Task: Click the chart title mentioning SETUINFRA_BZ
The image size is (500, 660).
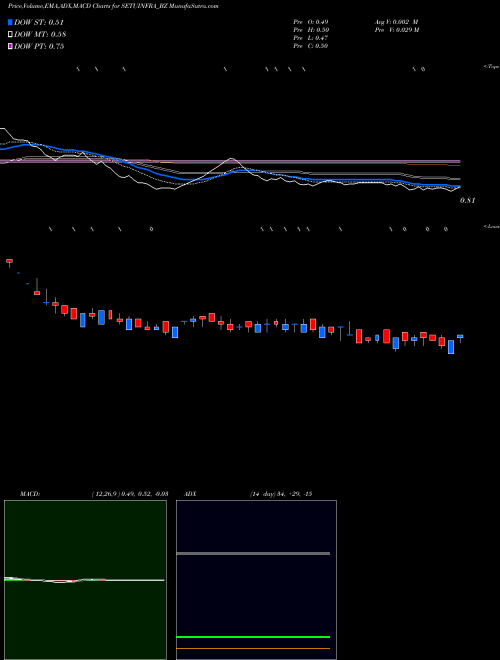Action: (x=113, y=6)
